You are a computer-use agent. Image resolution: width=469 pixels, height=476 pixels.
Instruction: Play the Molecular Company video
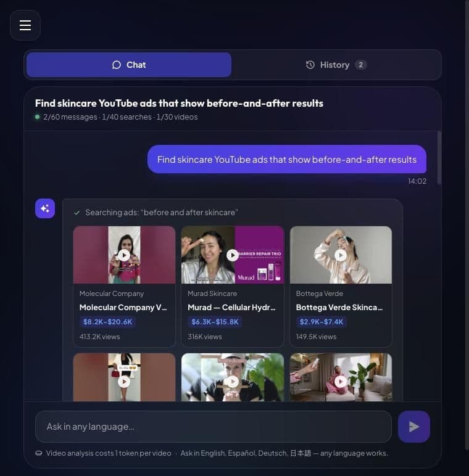tap(124, 255)
